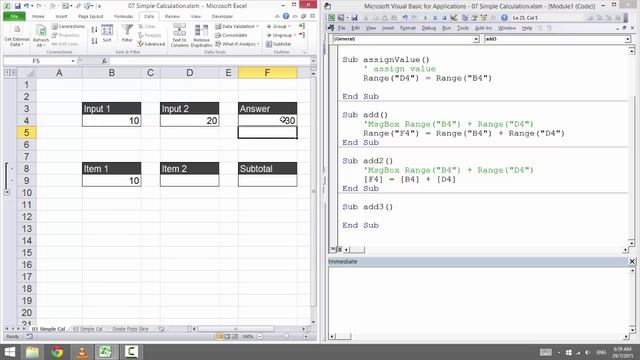
Task: Close the Immediate window pane
Action: (x=632, y=262)
